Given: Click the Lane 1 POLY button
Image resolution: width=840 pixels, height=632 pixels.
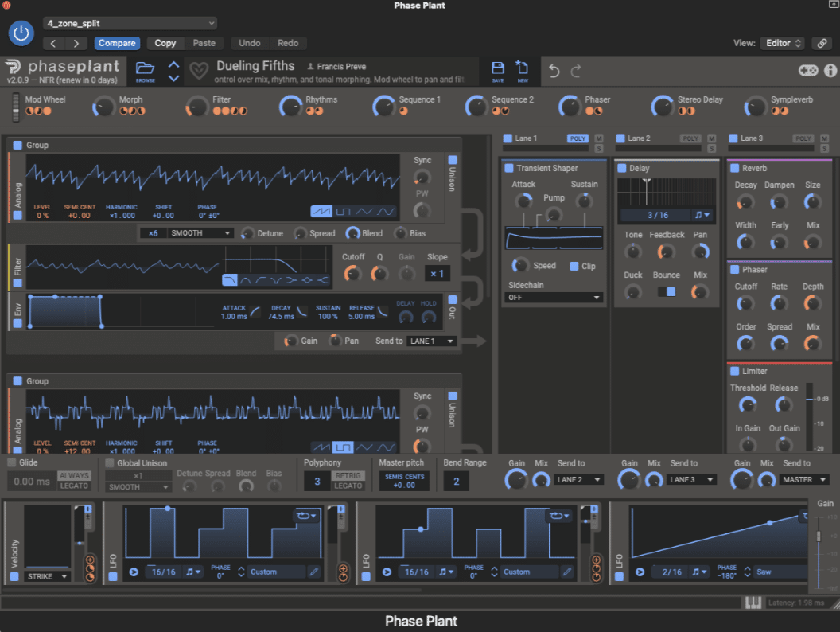Looking at the screenshot, I should click(578, 138).
